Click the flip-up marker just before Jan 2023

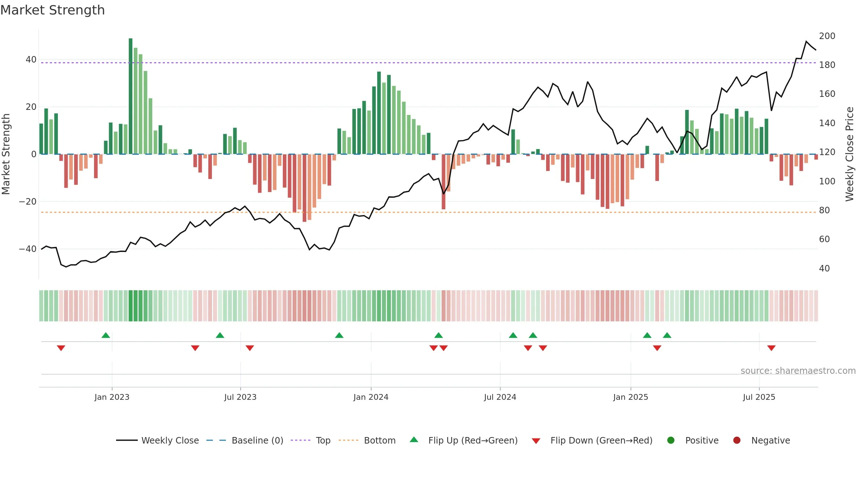(106, 335)
